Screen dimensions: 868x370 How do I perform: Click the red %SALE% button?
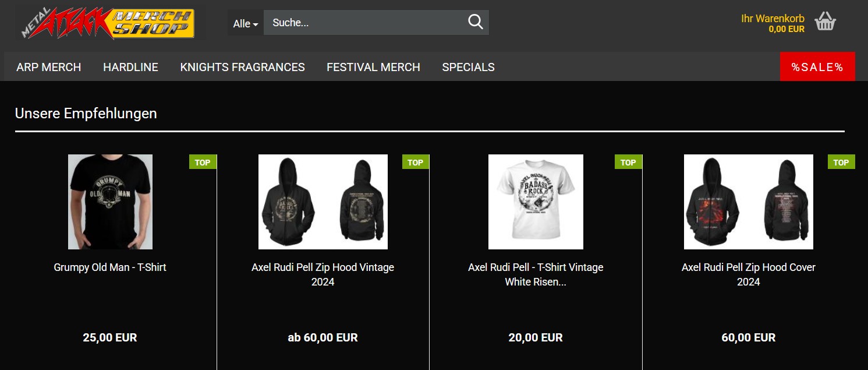[x=817, y=67]
